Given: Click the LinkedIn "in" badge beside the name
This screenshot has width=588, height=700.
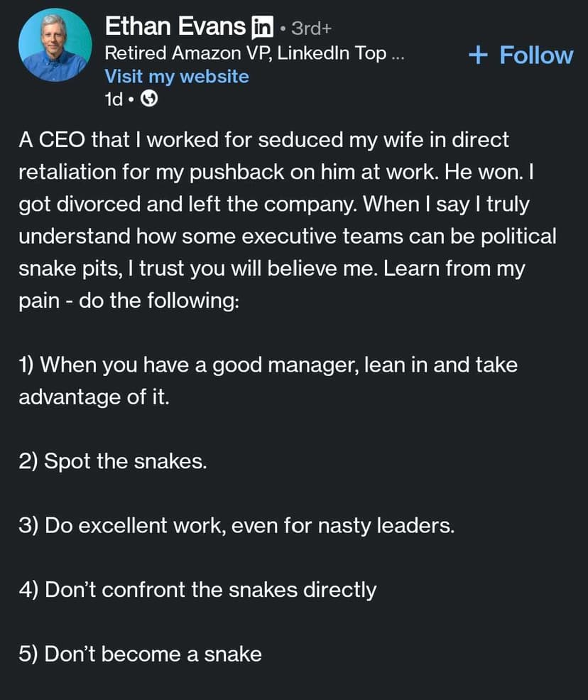Looking at the screenshot, I should pos(263,28).
